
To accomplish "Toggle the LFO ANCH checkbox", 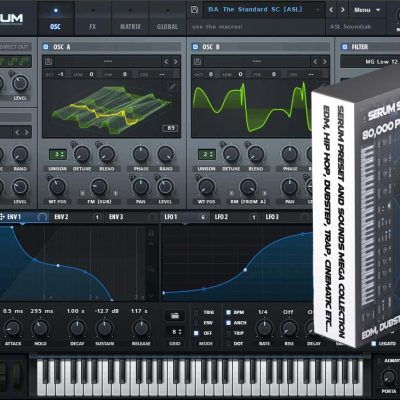I will [228, 323].
